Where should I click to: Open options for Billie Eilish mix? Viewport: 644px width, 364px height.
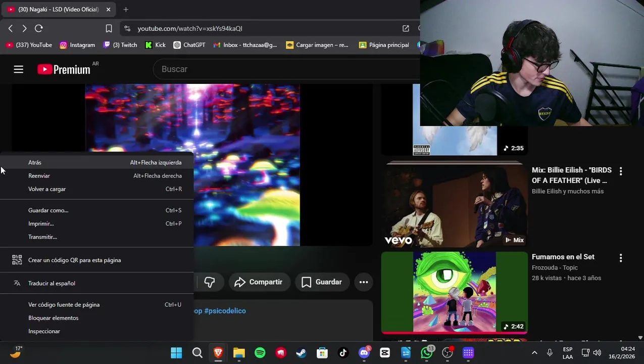pos(621,171)
